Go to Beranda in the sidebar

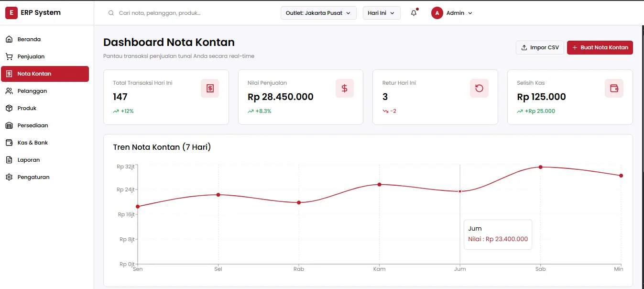click(29, 39)
